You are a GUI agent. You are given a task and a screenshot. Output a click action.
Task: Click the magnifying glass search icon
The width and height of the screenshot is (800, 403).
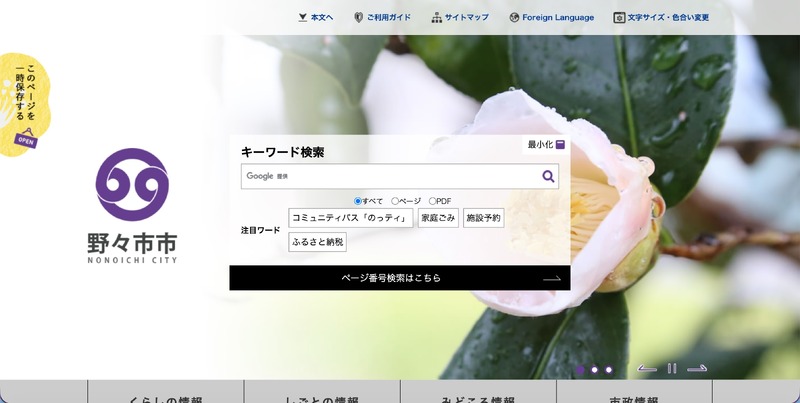(548, 177)
